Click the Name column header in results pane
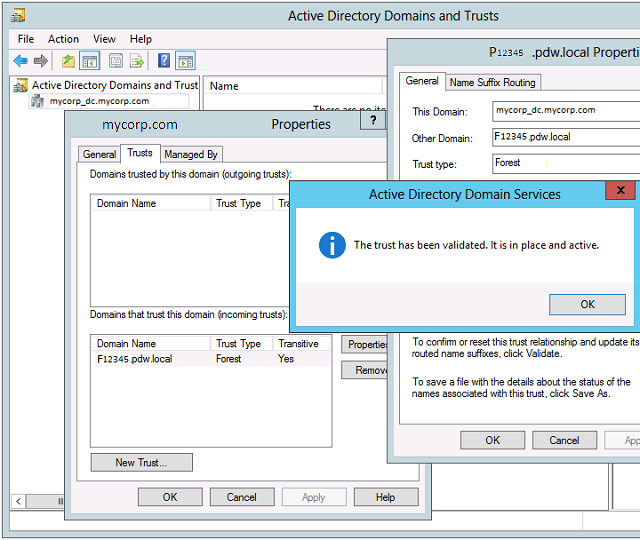The image size is (640, 540). click(x=293, y=86)
